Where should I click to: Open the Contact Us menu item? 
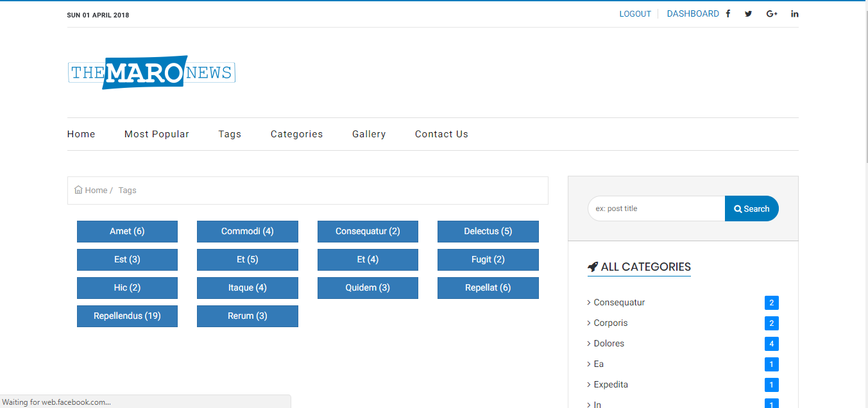(x=441, y=134)
